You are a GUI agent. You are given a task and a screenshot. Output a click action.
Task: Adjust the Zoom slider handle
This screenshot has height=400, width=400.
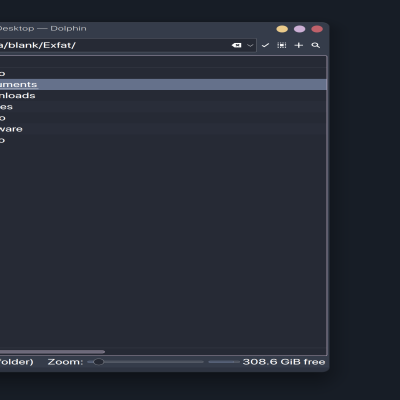(x=98, y=362)
